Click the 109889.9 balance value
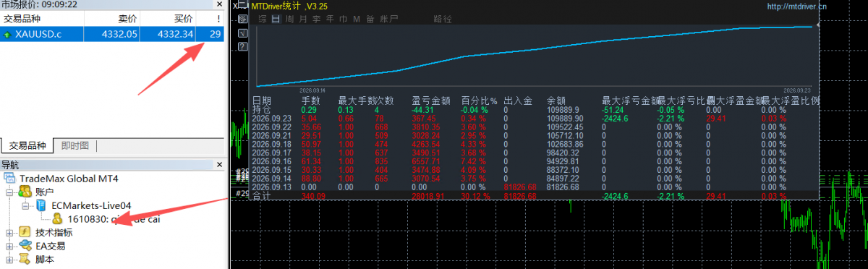The width and height of the screenshot is (868, 269). (563, 109)
